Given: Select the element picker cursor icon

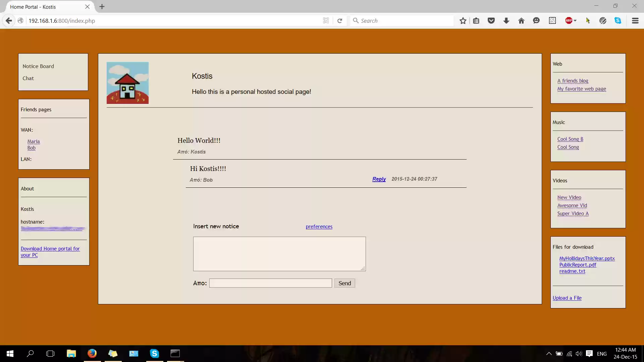Looking at the screenshot, I should coord(588,20).
